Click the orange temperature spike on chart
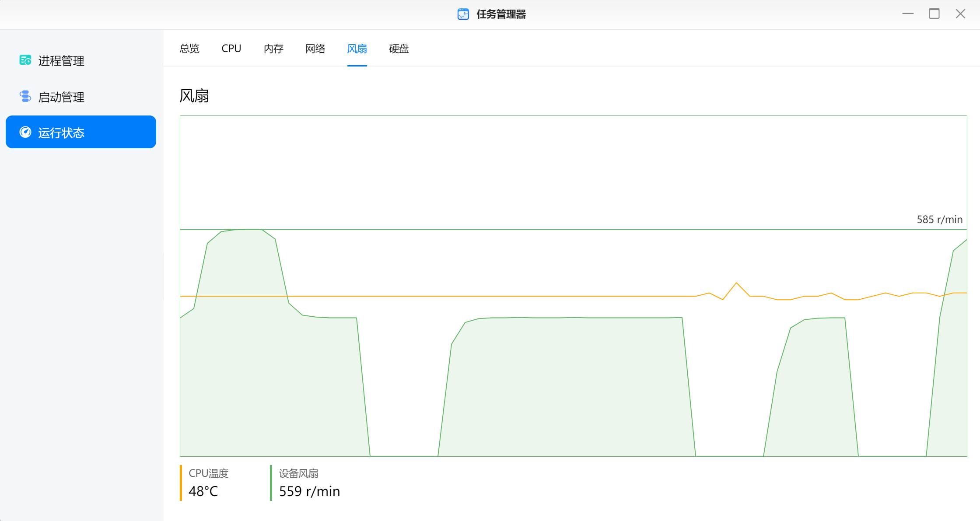Viewport: 980px width, 521px height. pos(736,284)
